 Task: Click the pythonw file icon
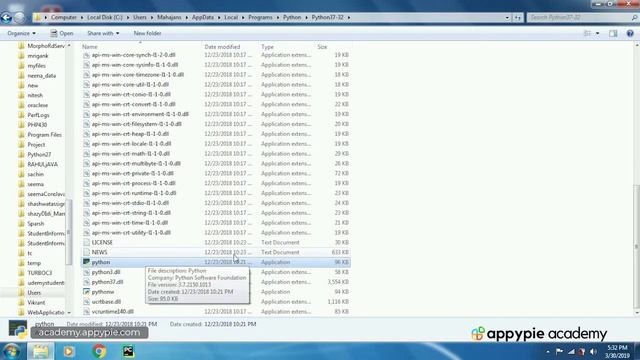tap(86, 291)
